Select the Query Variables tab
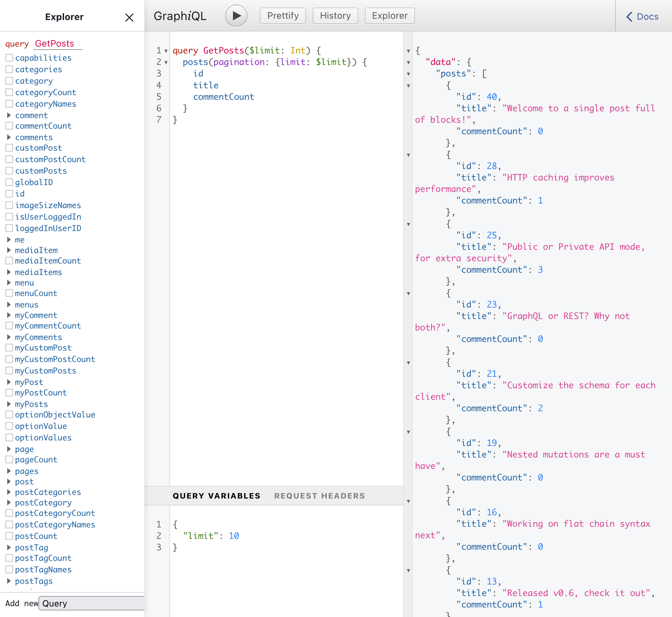 pos(216,496)
